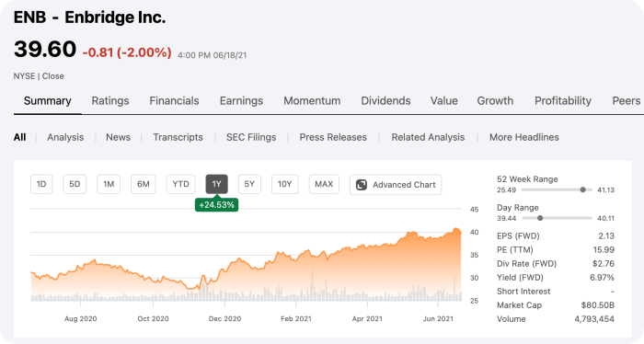Open More Headlines
644x344 pixels.
[524, 137]
